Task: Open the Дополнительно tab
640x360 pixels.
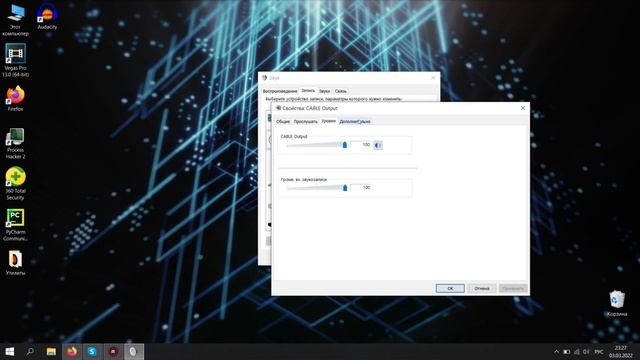Action: point(355,122)
